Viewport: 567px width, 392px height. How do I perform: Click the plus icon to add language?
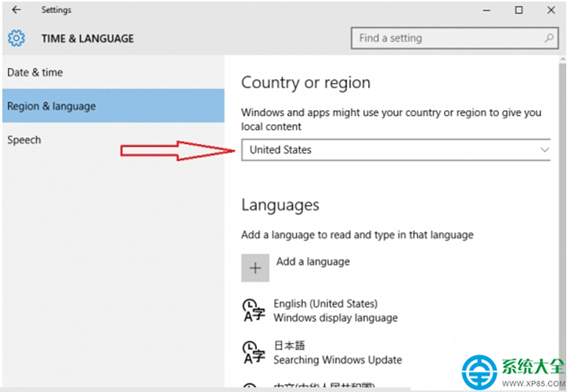[255, 268]
